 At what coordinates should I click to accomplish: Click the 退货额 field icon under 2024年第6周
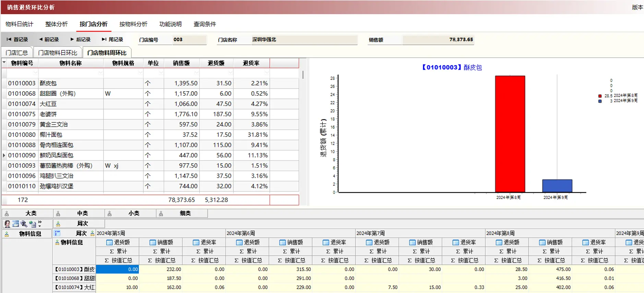239,243
